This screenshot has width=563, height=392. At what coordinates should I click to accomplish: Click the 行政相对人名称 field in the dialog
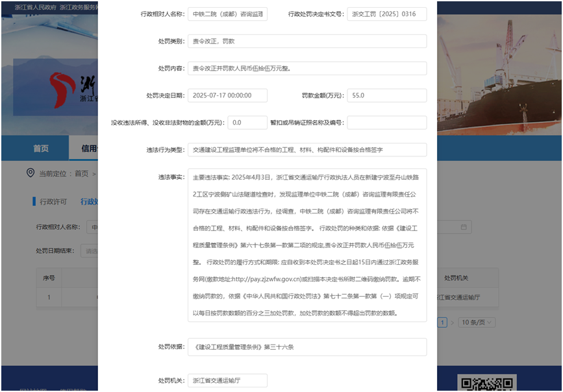tap(227, 14)
